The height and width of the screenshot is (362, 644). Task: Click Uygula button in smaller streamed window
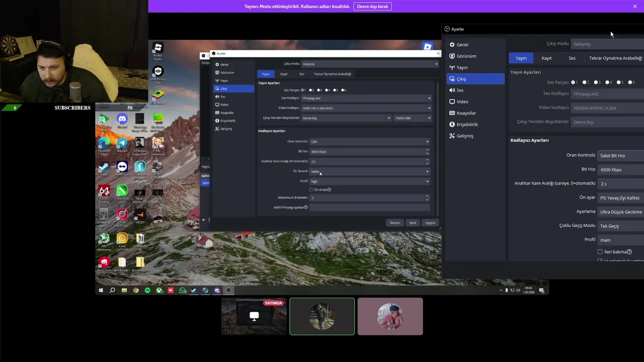click(x=430, y=223)
